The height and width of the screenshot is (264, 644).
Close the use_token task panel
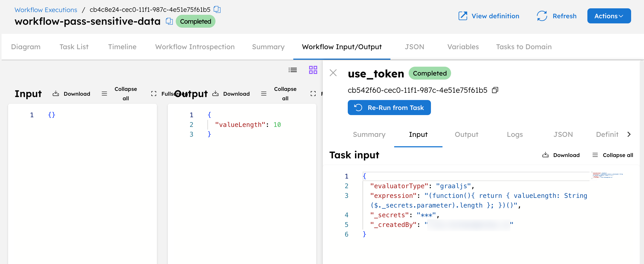(x=333, y=73)
